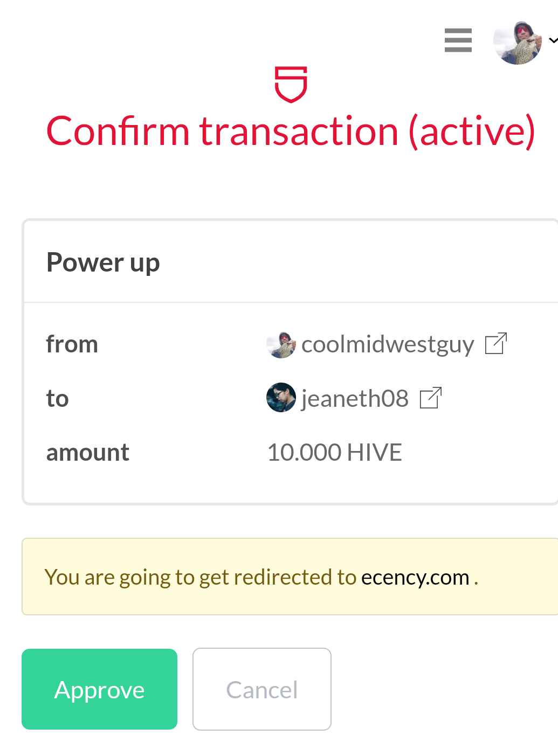Approve the power up transaction
Screen dimensions: 558x756
click(99, 689)
